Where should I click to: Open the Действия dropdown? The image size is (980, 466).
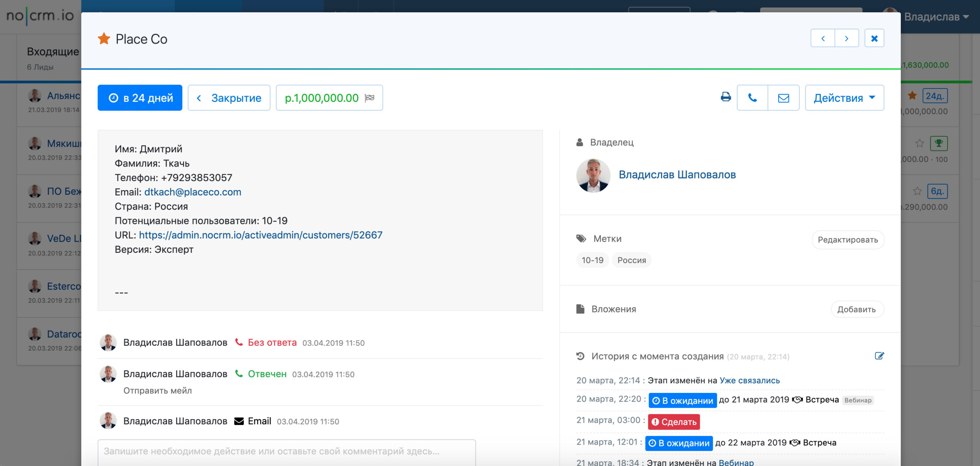844,98
